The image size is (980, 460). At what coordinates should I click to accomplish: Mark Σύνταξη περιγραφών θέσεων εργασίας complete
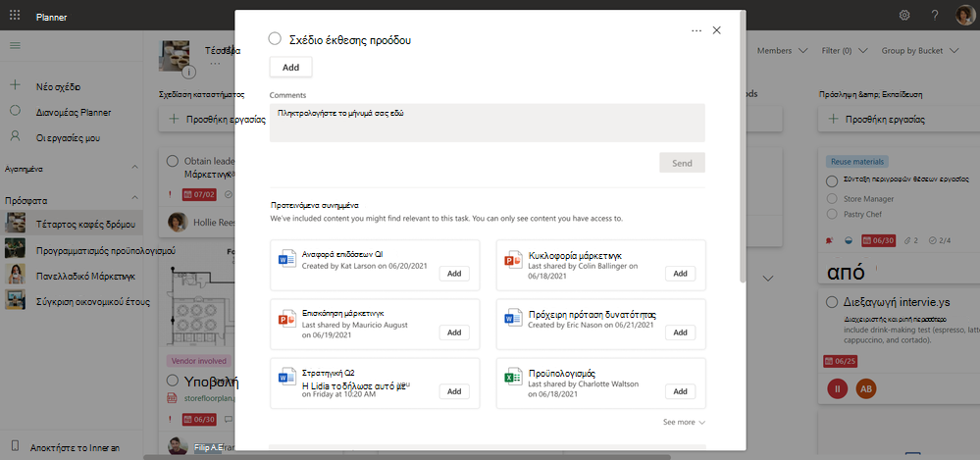(832, 181)
